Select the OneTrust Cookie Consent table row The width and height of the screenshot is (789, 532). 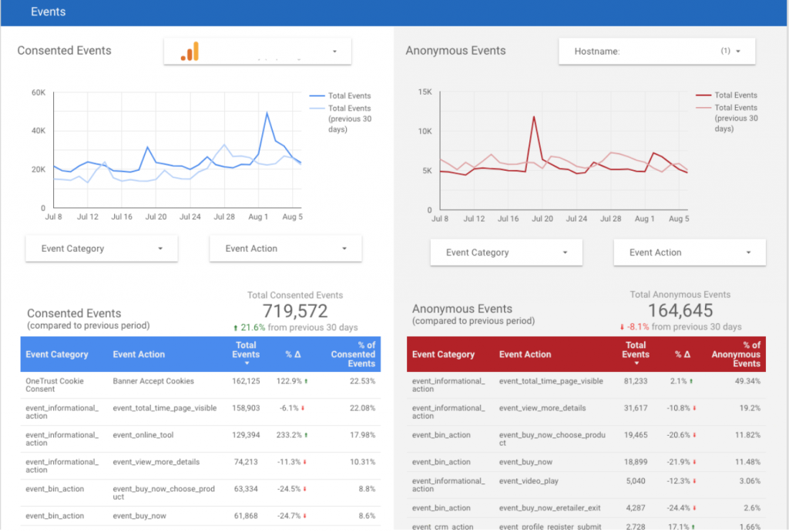(x=199, y=385)
